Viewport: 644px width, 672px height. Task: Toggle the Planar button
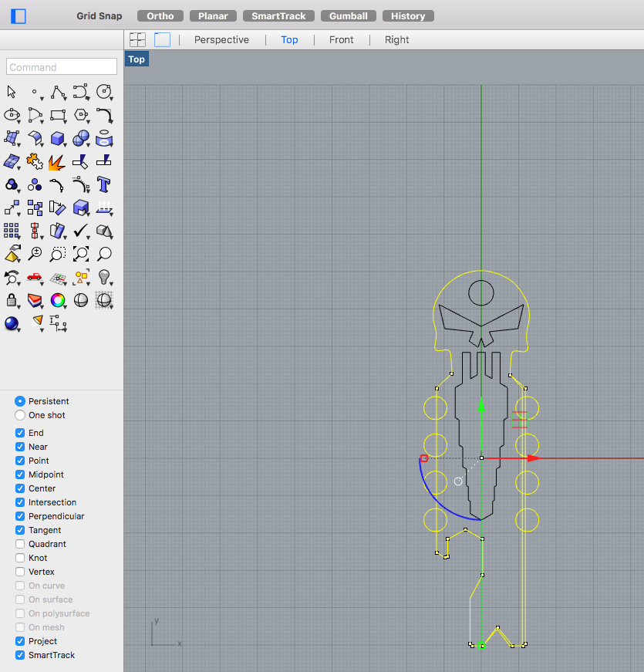tap(213, 16)
